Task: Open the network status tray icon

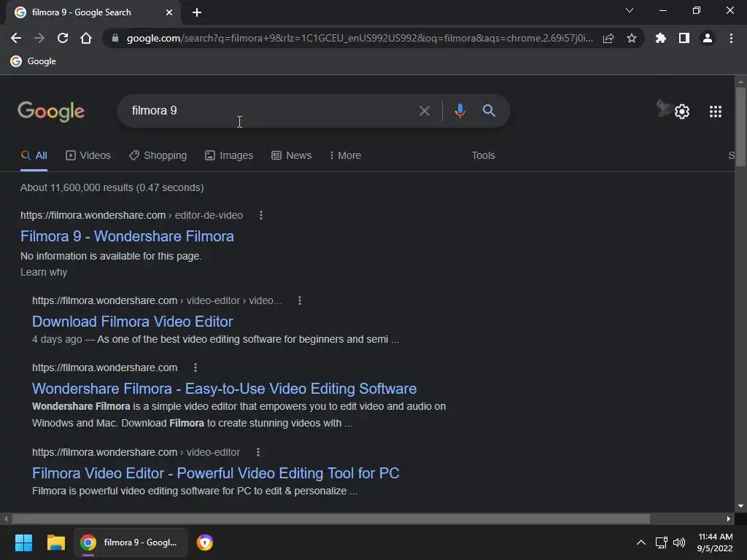Action: pyautogui.click(x=661, y=542)
